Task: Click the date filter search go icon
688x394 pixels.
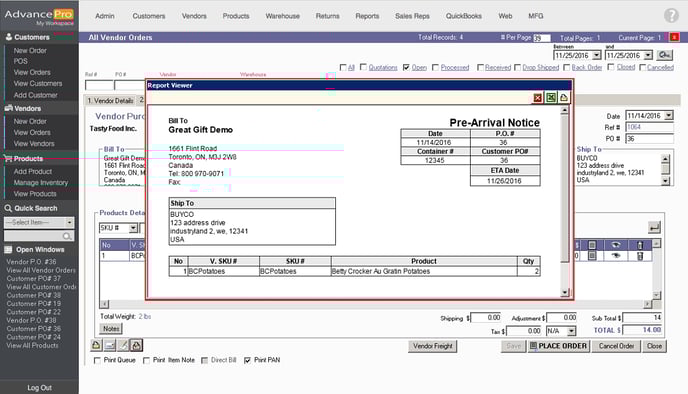Action: [664, 55]
